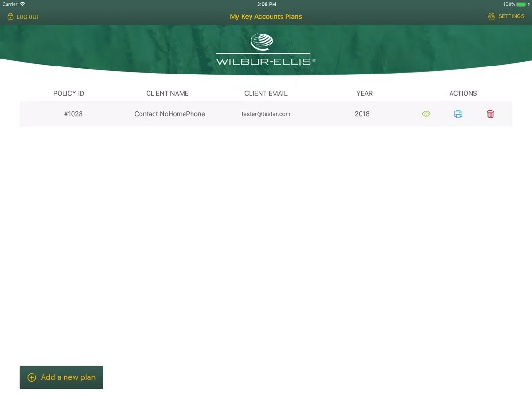Select client name Contact NoHomePhone
The image size is (532, 399).
pyautogui.click(x=170, y=114)
